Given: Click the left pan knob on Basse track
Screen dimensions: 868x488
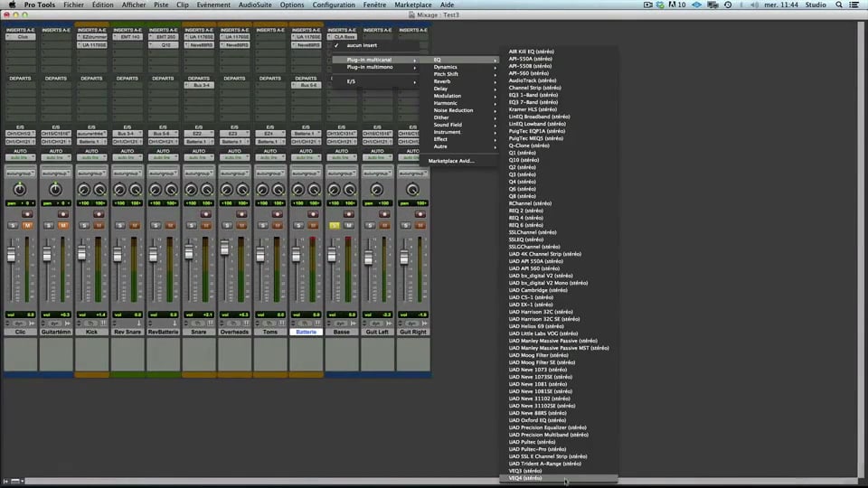Looking at the screenshot, I should pos(334,190).
